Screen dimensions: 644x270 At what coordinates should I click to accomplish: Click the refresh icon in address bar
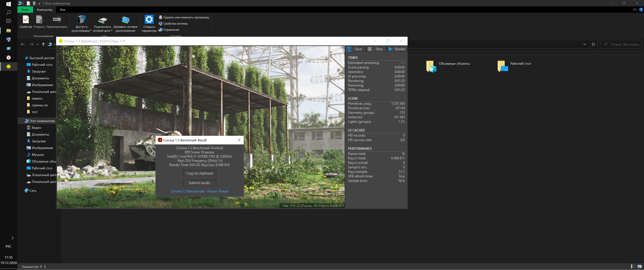593,44
